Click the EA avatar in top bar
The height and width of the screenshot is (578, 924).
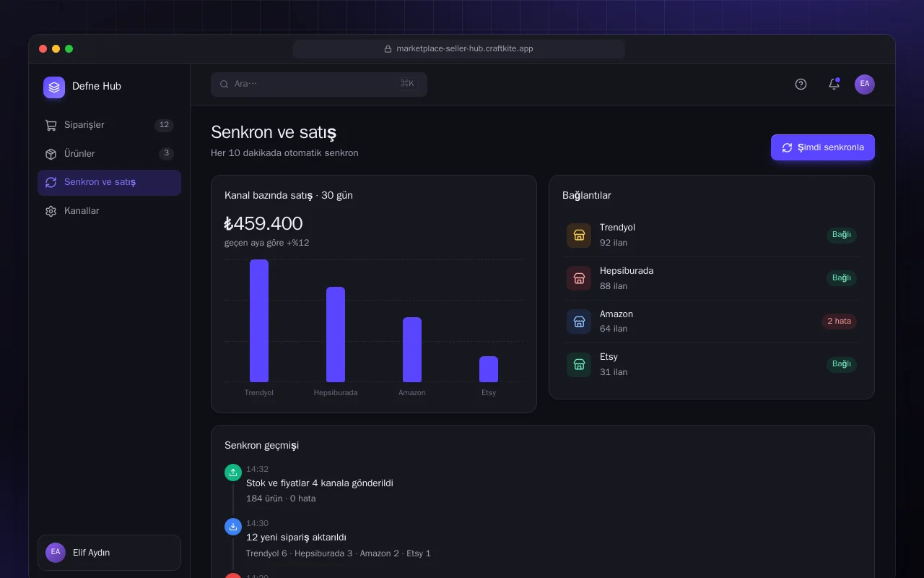865,85
